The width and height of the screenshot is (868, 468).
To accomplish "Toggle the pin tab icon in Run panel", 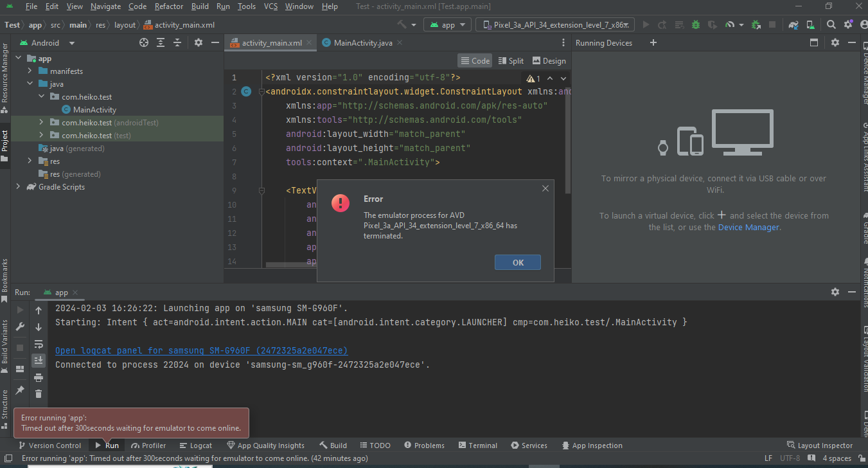I will [x=20, y=390].
